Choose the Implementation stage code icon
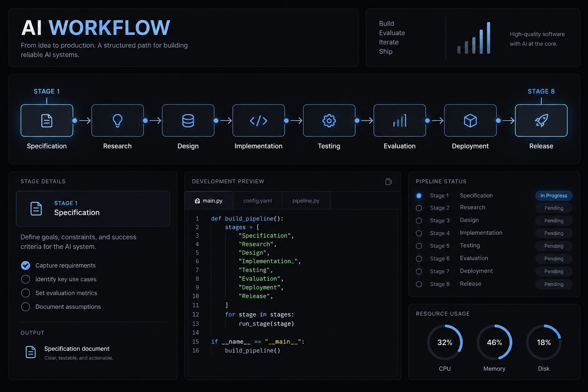The width and height of the screenshot is (588, 392). point(258,121)
